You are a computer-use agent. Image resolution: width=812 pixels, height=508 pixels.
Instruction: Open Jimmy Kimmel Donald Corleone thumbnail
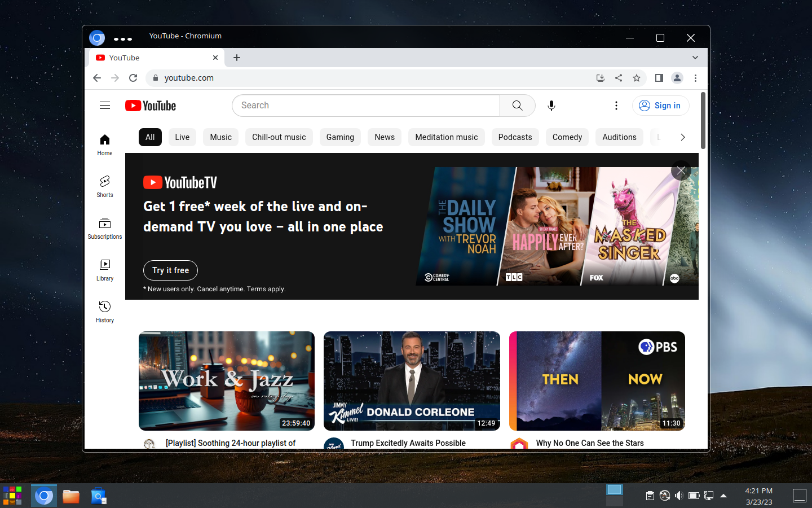(x=412, y=381)
